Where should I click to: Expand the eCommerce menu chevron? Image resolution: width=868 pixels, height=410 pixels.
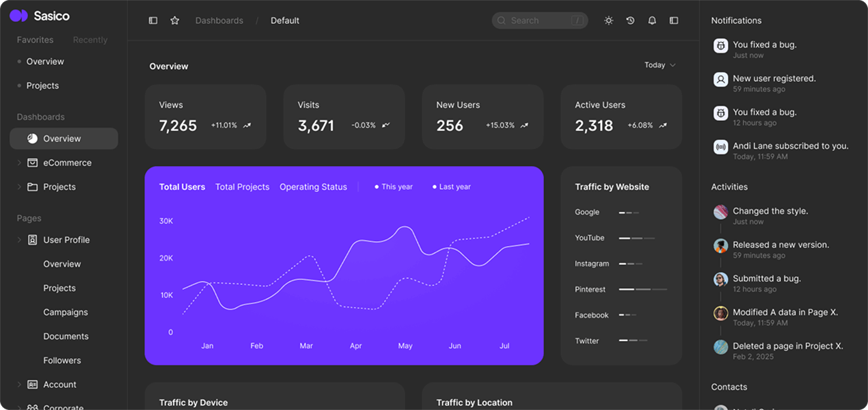click(19, 163)
